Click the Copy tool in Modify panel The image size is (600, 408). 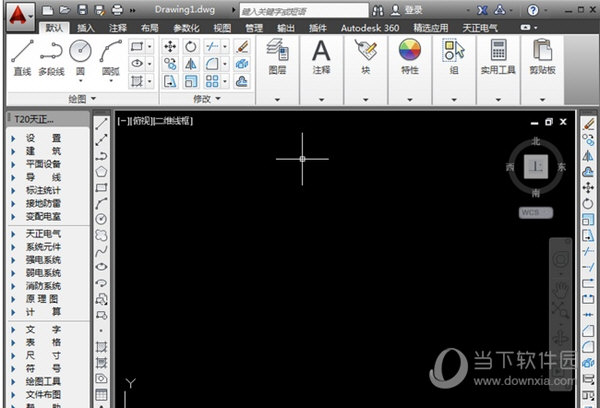(170, 64)
